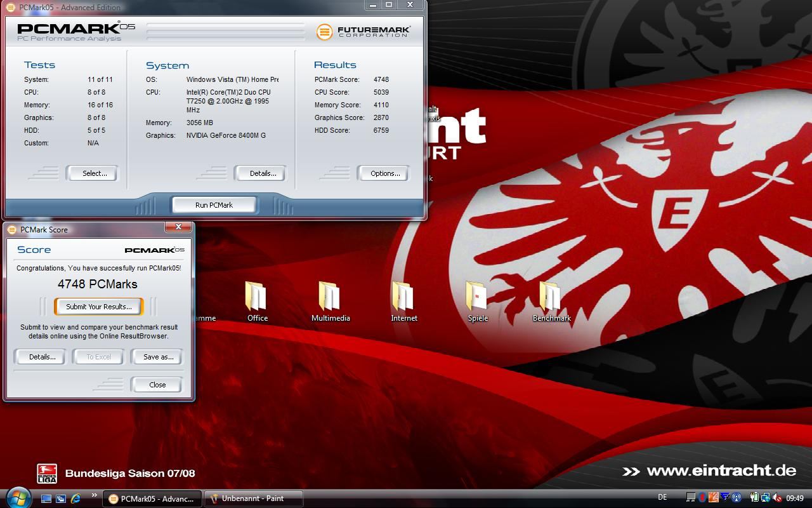Click the wireless antenna tray icon
Viewport: 812px width, 508px height.
point(737,497)
